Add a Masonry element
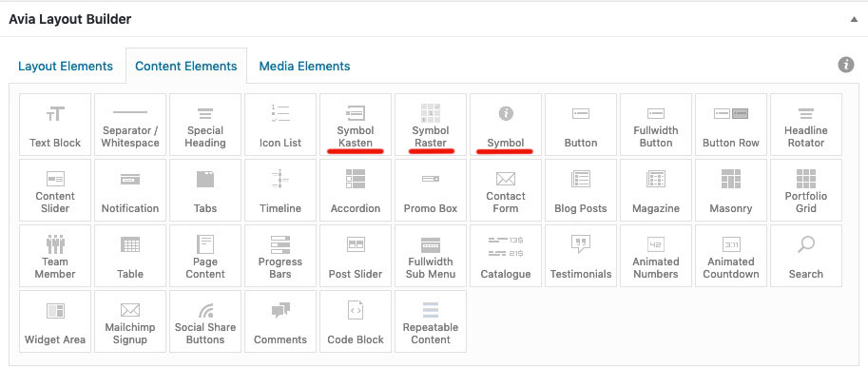The image size is (868, 368). [731, 190]
